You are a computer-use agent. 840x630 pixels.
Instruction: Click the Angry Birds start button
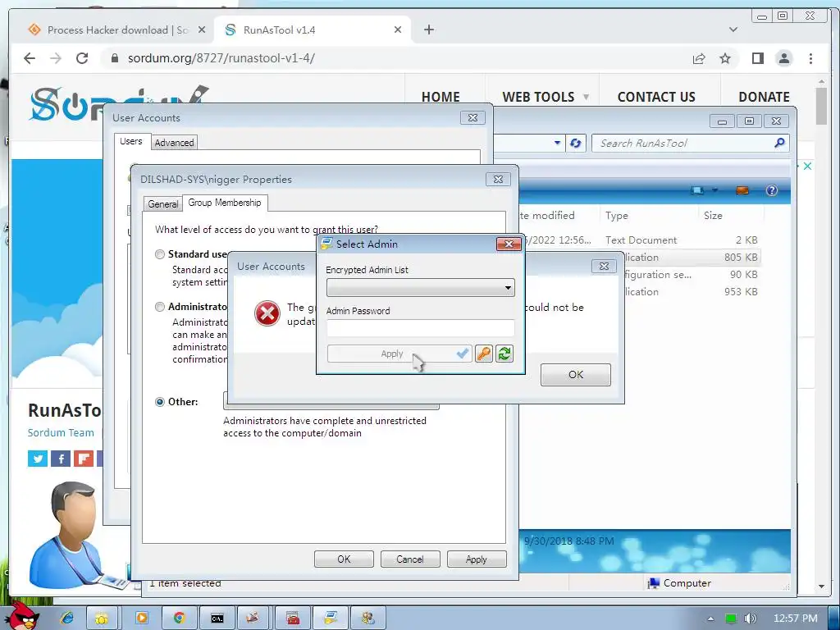coord(24,615)
